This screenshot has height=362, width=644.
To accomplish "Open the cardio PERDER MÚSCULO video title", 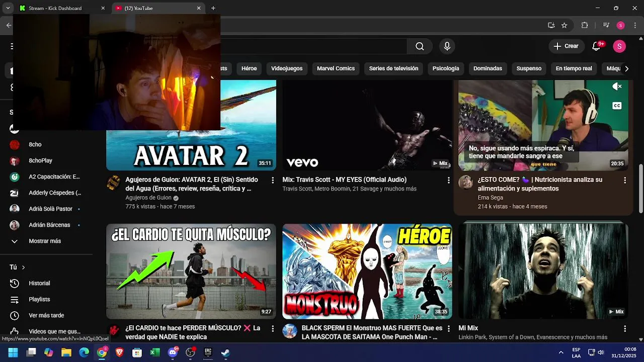I will pos(193,332).
